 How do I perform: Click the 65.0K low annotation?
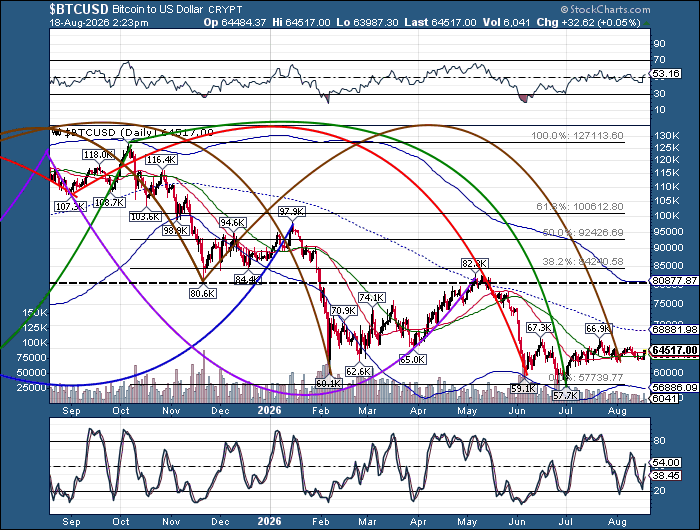[x=412, y=359]
